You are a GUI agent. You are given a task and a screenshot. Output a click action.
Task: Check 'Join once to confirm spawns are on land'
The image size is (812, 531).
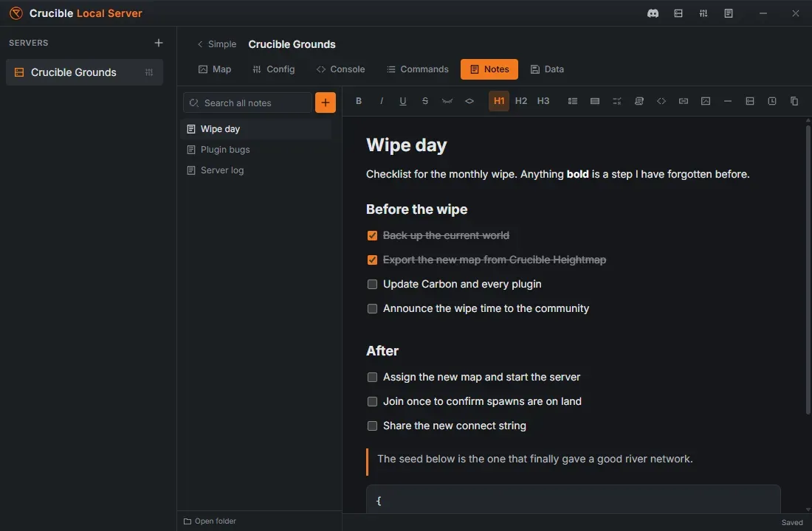click(372, 402)
